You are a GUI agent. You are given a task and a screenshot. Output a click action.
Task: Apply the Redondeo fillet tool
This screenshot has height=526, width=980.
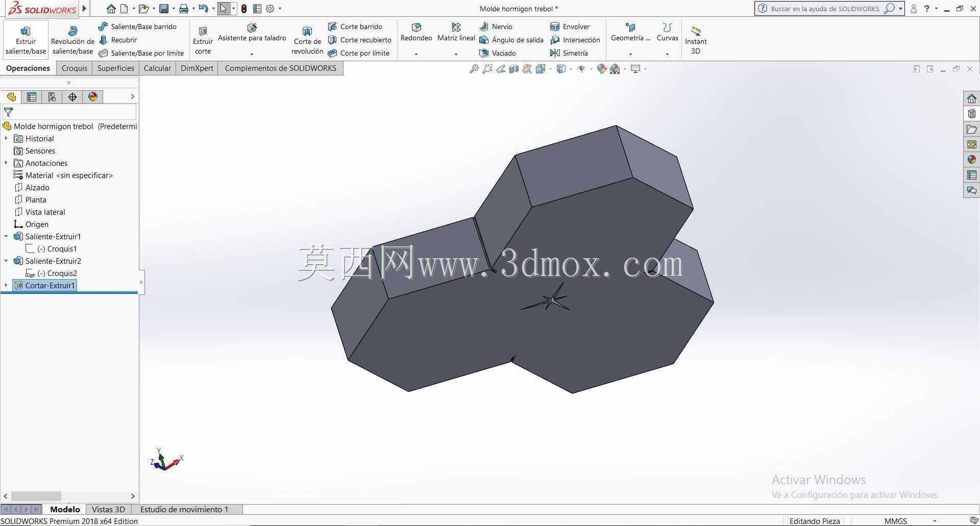[416, 33]
